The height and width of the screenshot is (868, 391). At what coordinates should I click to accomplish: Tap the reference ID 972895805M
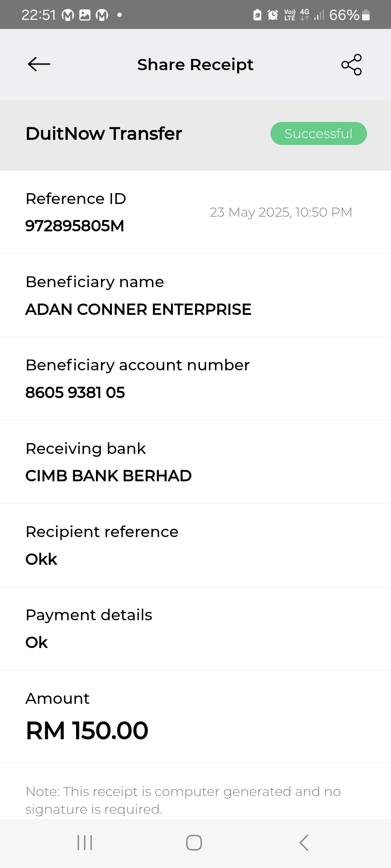click(x=75, y=226)
